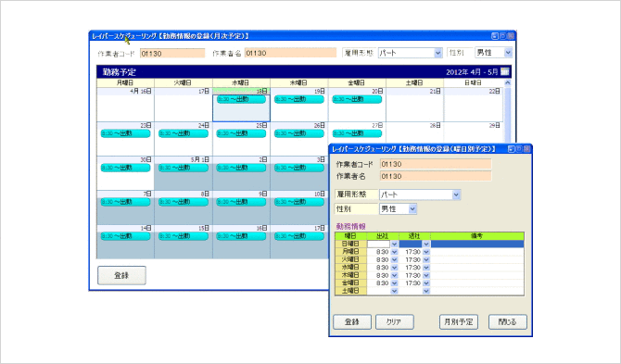The height and width of the screenshot is (364, 621).
Task: Open 出社 time dropdown for 土曜日
Action: (394, 291)
